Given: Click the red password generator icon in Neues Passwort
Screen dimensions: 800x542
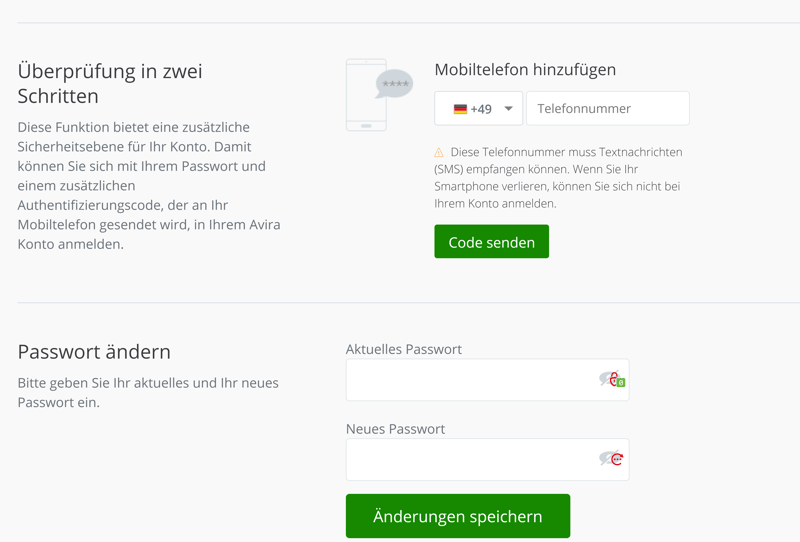Looking at the screenshot, I should [617, 460].
